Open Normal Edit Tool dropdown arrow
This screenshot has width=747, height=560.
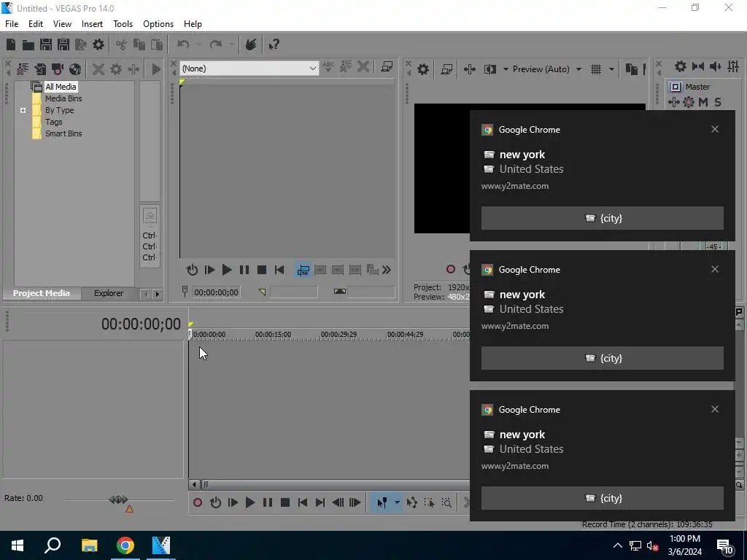tap(397, 502)
